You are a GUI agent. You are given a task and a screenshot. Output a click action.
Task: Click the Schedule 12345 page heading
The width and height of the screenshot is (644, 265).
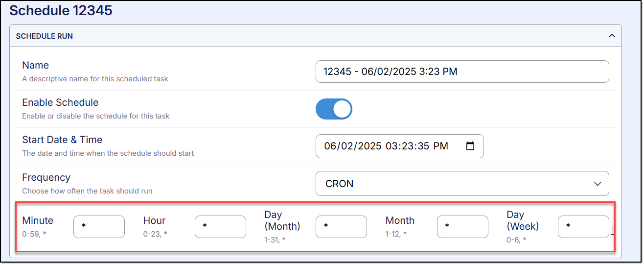pos(61,10)
